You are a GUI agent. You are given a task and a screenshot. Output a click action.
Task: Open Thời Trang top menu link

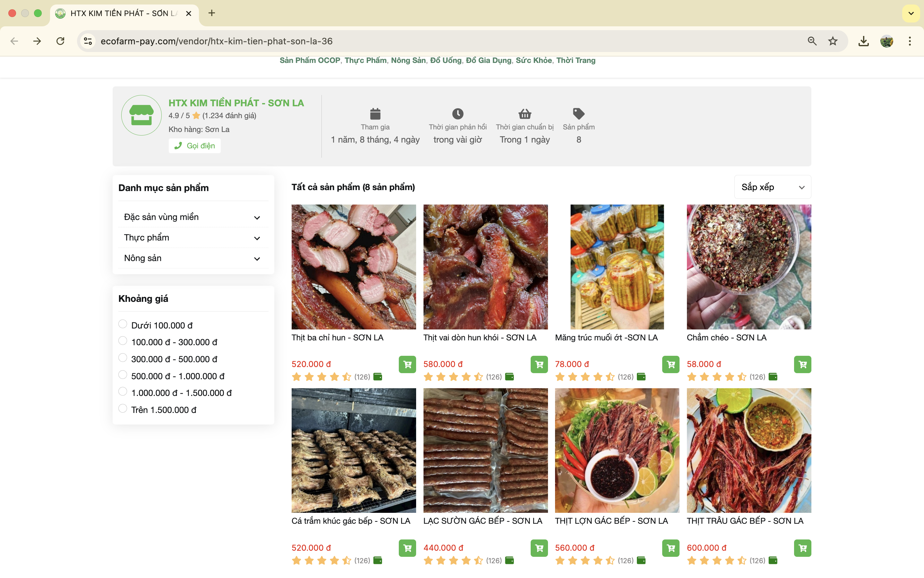pyautogui.click(x=576, y=60)
